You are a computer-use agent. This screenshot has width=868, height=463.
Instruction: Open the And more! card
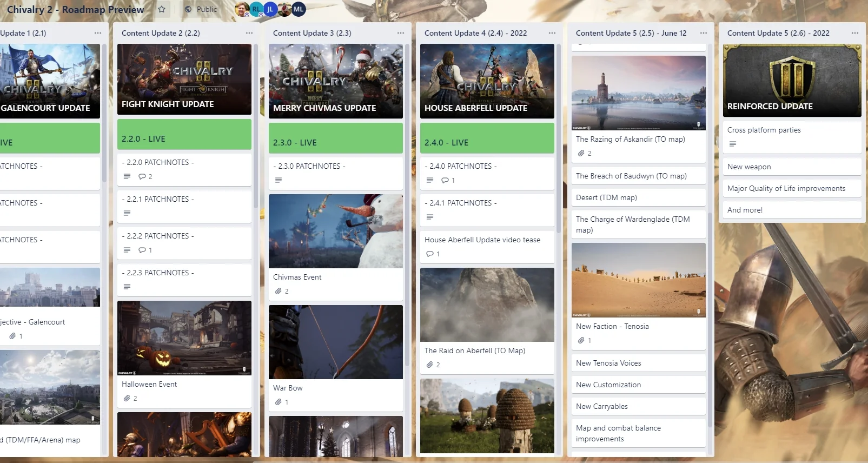click(792, 210)
